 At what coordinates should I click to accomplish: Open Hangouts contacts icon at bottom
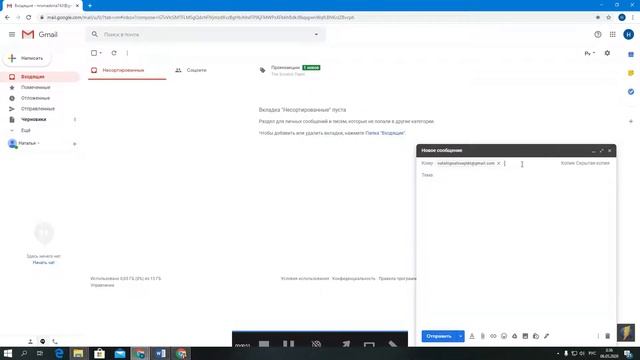pos(30,342)
